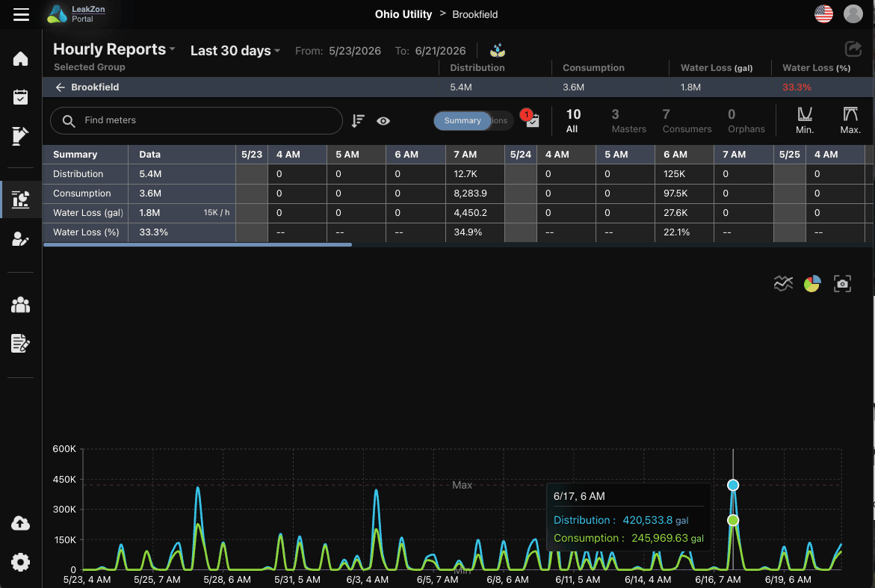
Task: Click the 6/17 Distribution chart point
Action: tap(733, 486)
